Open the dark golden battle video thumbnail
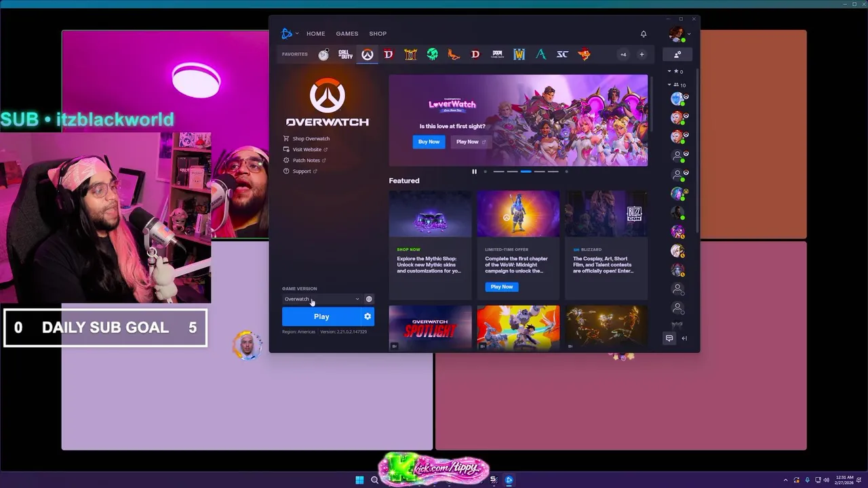The image size is (868, 488). 606,328
